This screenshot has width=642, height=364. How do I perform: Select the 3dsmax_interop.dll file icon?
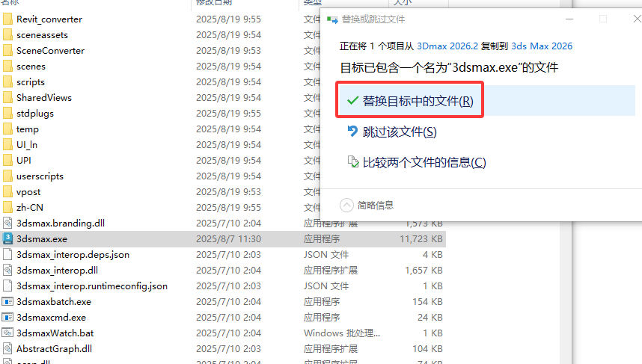pyautogui.click(x=7, y=270)
